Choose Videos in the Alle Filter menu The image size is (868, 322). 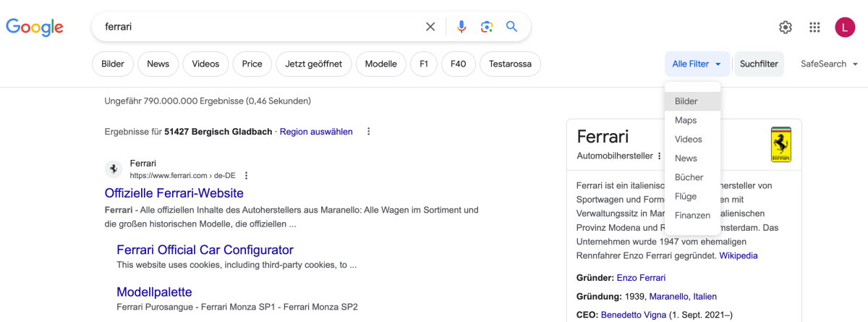coord(693,139)
